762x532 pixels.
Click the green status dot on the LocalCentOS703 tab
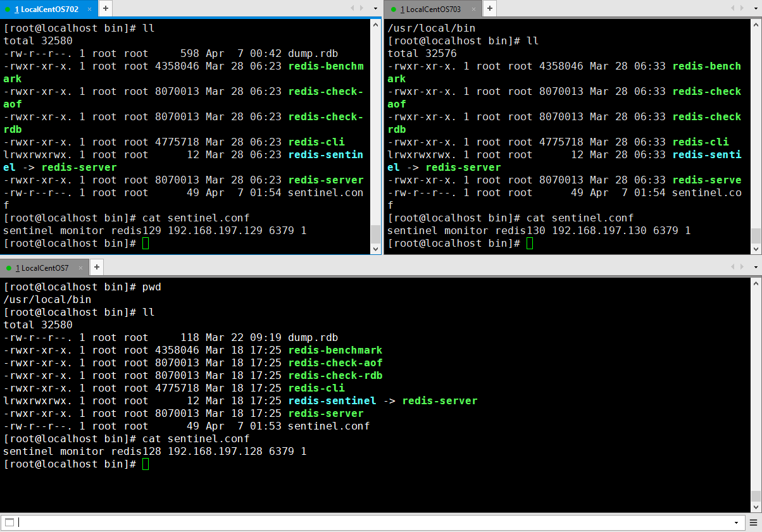393,9
